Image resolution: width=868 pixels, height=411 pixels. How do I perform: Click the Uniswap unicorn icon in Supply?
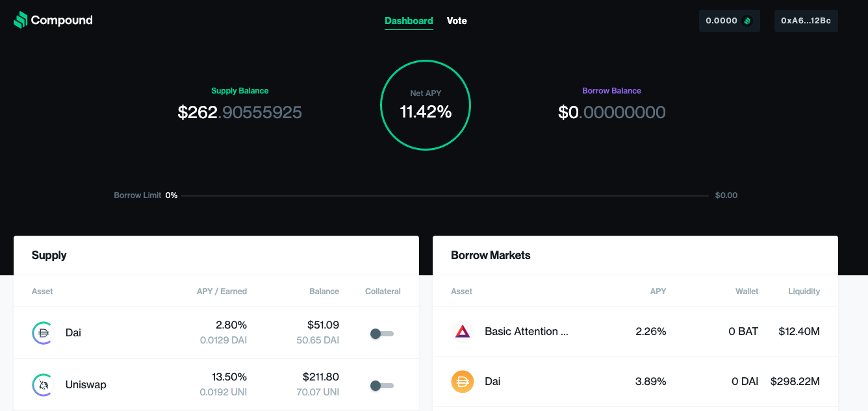[43, 384]
